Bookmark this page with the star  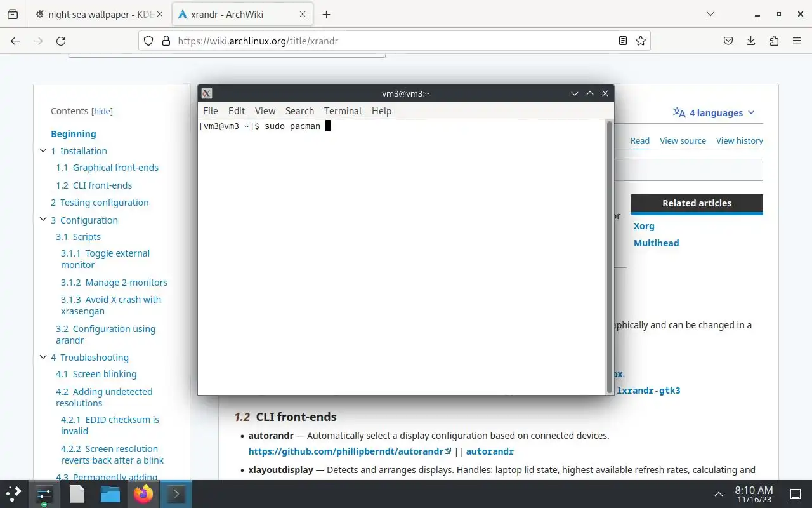641,41
